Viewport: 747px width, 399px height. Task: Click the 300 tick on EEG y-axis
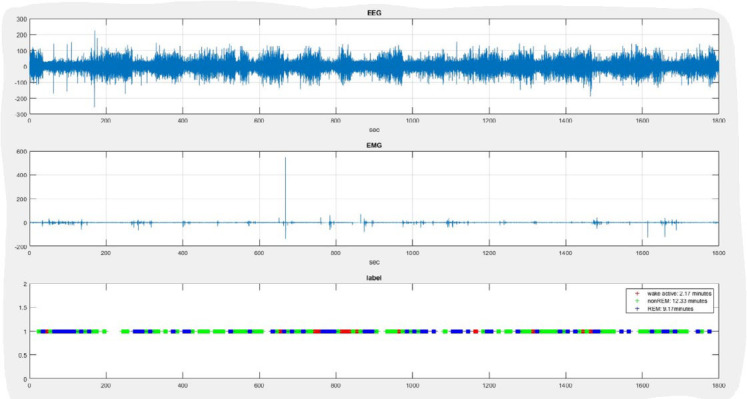tap(22, 19)
